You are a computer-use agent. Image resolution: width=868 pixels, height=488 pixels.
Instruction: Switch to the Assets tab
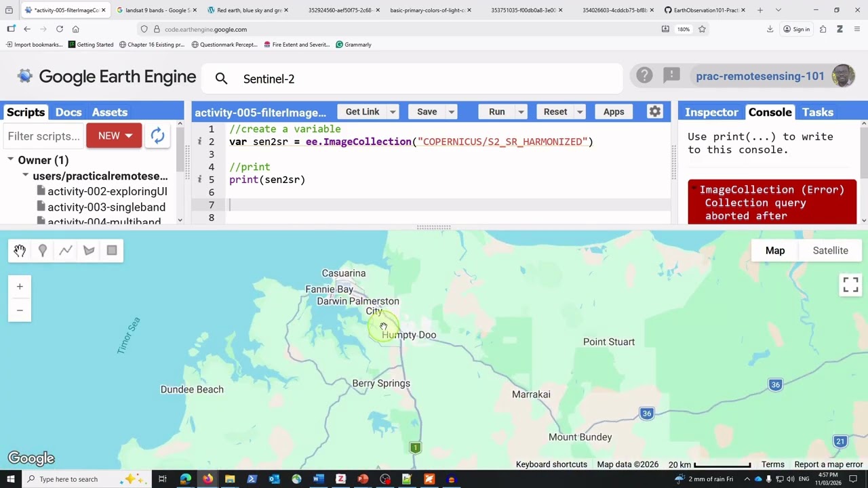(x=110, y=112)
